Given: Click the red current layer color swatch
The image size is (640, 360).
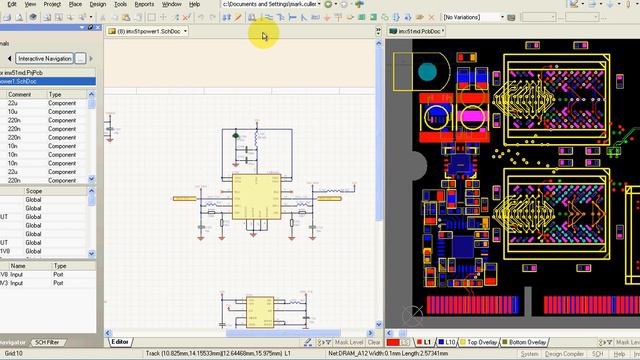Looking at the screenshot, I should click(393, 342).
